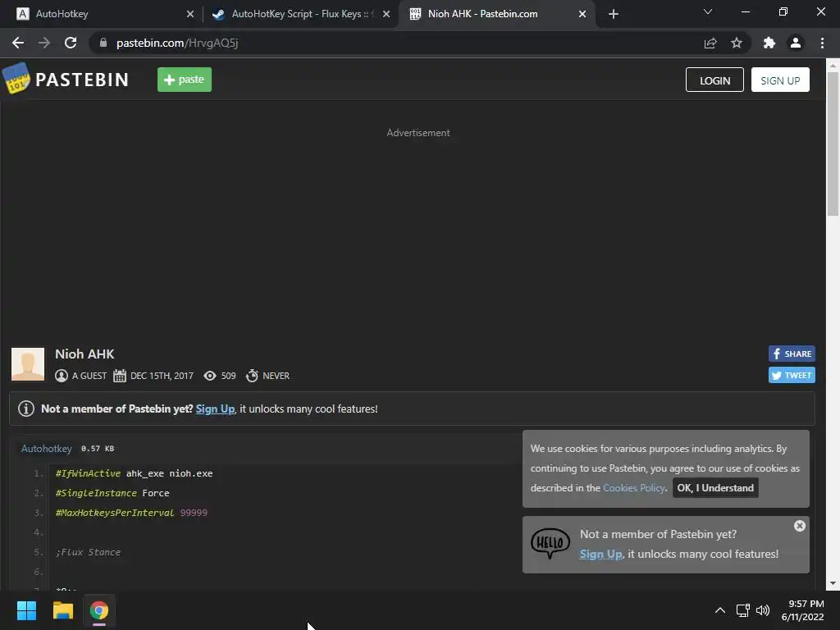
Task: Click the padlock site info icon
Action: [x=103, y=43]
